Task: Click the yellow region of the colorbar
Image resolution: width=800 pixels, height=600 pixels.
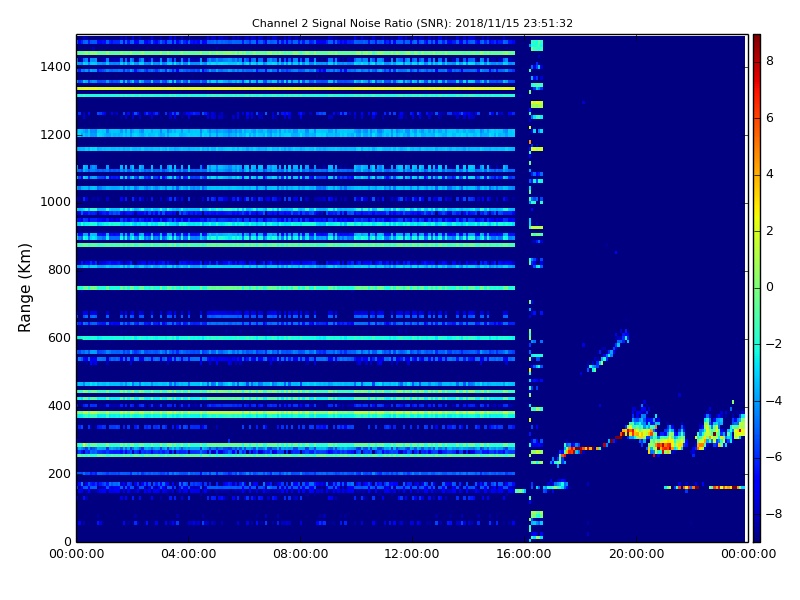Action: (757, 204)
